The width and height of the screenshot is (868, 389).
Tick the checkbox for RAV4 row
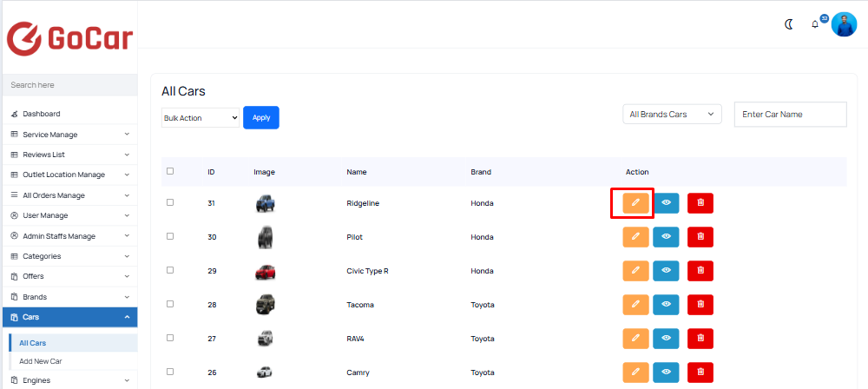[170, 338]
